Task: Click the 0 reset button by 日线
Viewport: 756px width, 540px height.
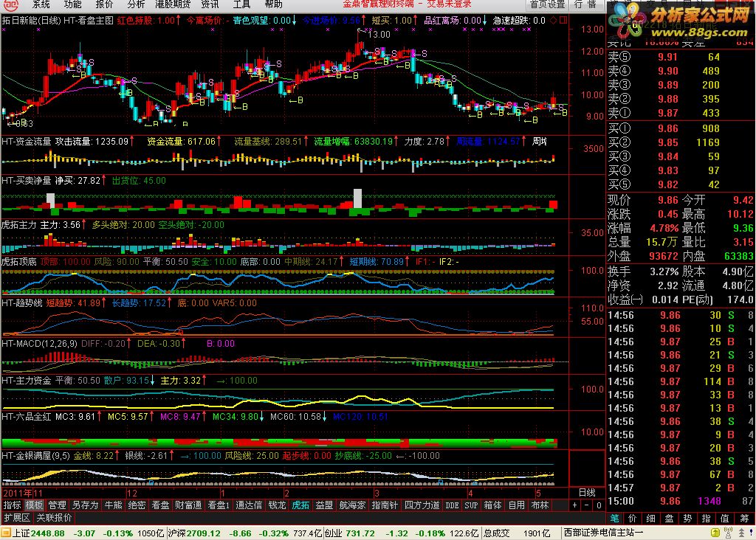Action: click(599, 505)
